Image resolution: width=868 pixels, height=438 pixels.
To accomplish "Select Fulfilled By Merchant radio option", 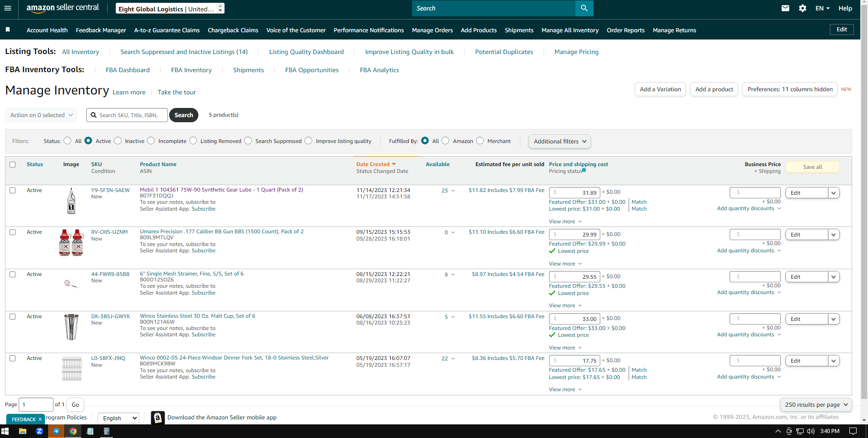I will pos(480,141).
